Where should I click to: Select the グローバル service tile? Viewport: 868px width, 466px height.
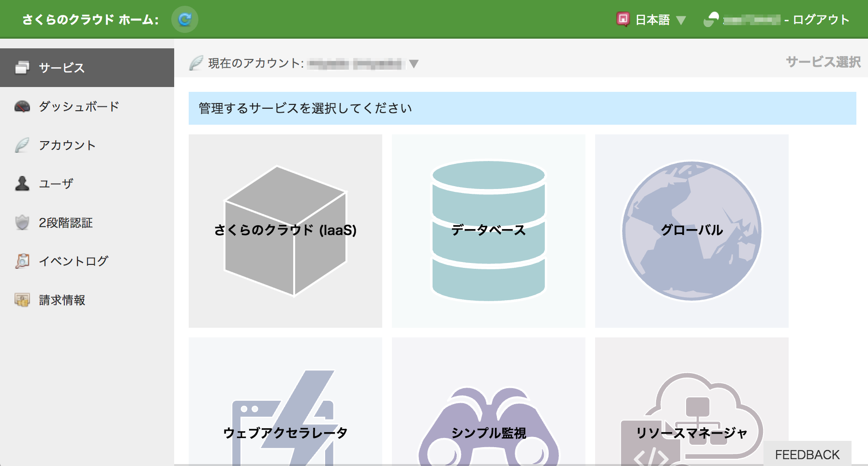692,231
